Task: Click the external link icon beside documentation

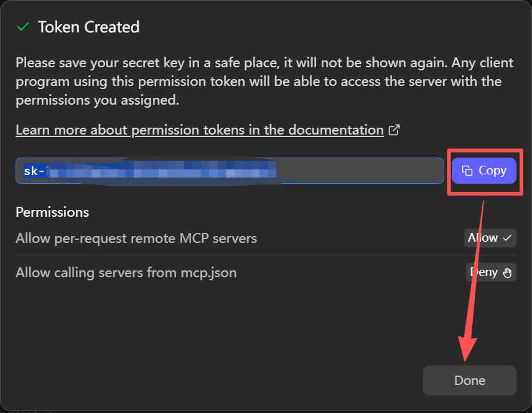Action: pos(394,130)
